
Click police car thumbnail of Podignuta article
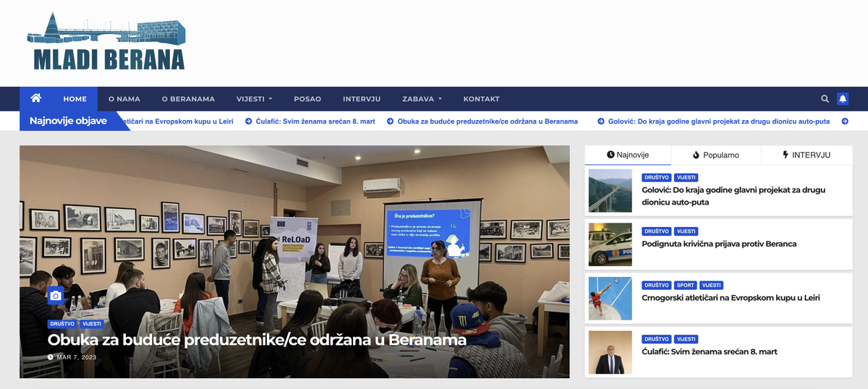click(x=610, y=244)
